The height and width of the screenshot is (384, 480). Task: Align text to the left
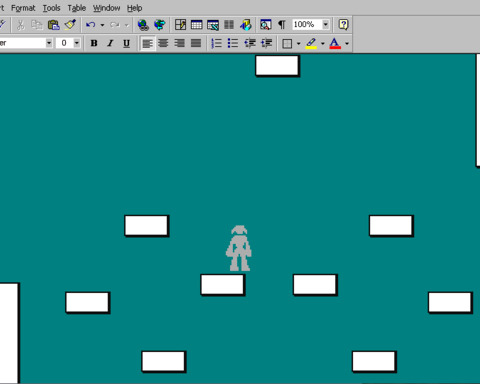point(147,43)
